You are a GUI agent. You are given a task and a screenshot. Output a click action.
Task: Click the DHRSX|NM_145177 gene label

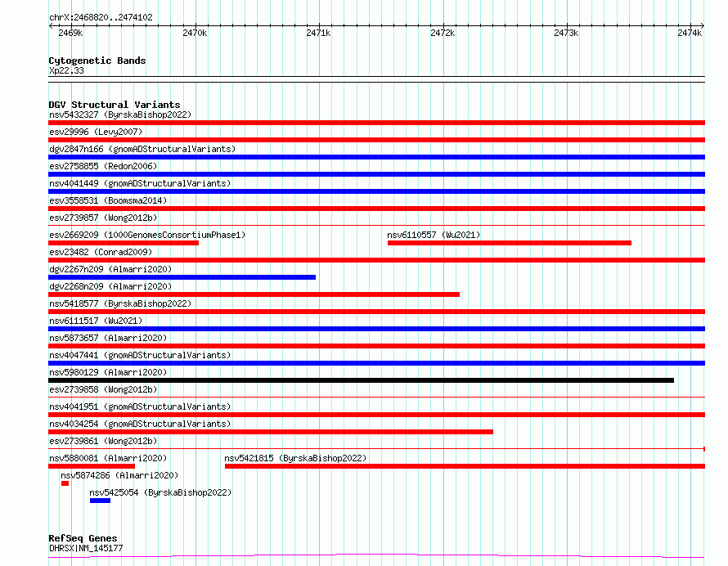pos(86,548)
